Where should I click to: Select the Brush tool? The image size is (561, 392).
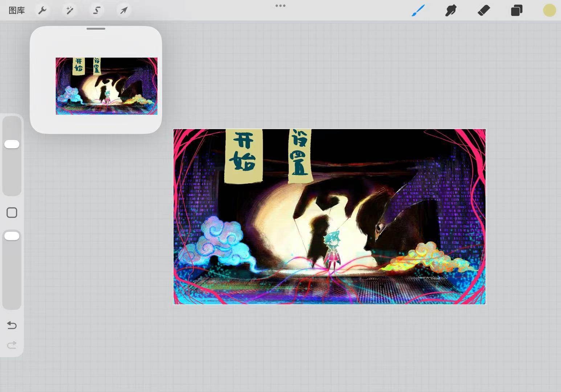(418, 11)
